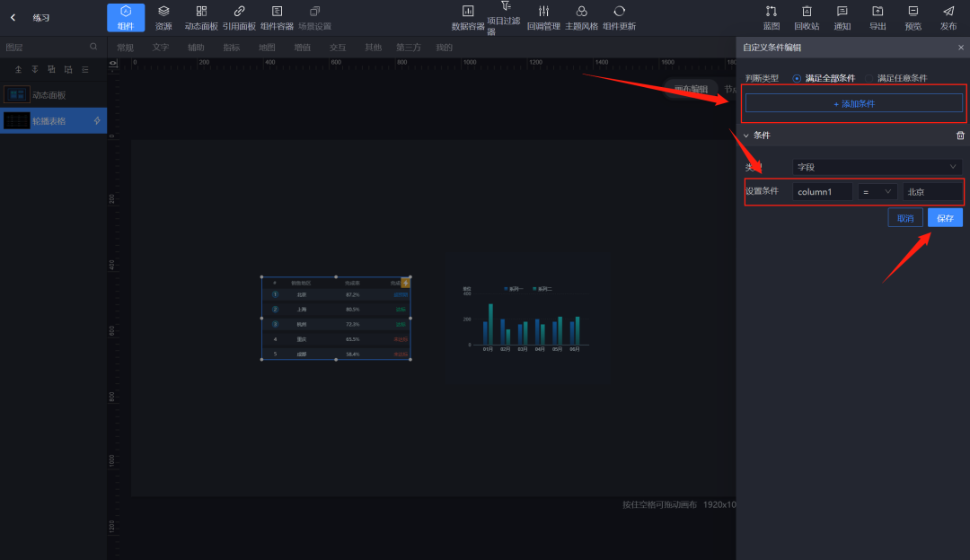Screen dimensions: 970x560
Task: Click the 练习 project title
Action: pyautogui.click(x=40, y=17)
